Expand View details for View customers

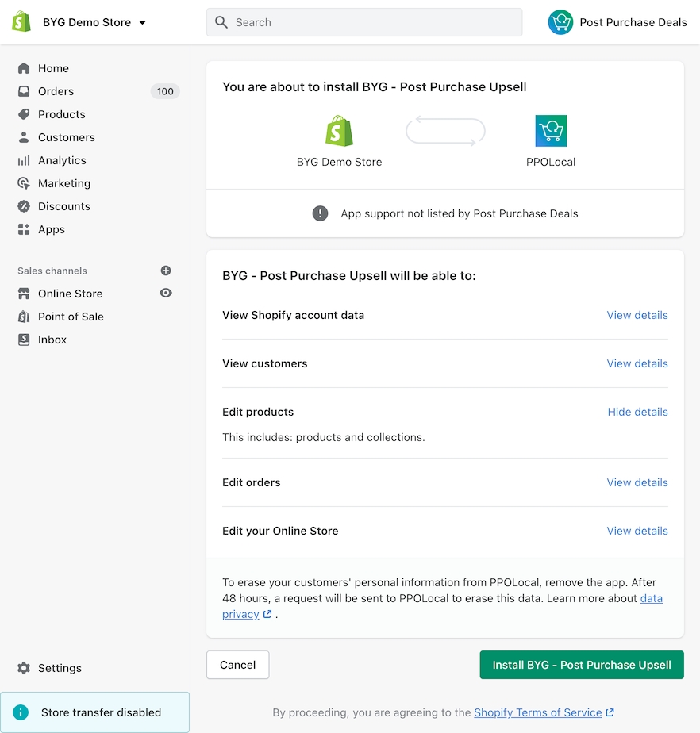637,363
